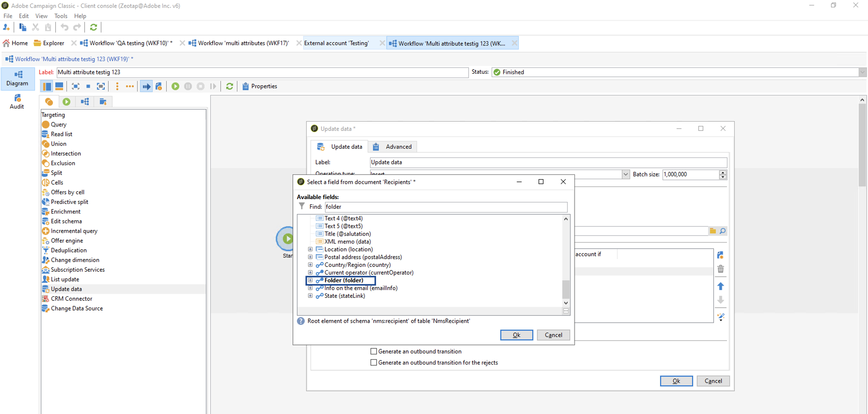The image size is (868, 414).
Task: Click the magnifier icon beside the folder field
Action: [722, 231]
